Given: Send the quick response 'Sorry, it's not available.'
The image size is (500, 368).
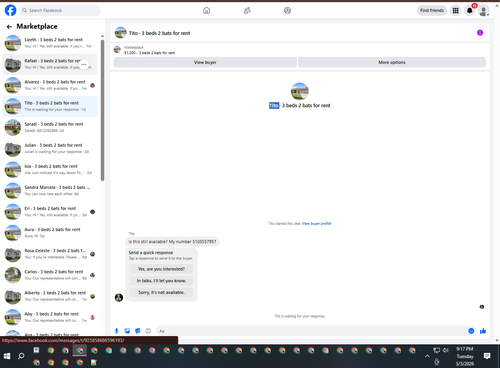Looking at the screenshot, I should tap(161, 292).
